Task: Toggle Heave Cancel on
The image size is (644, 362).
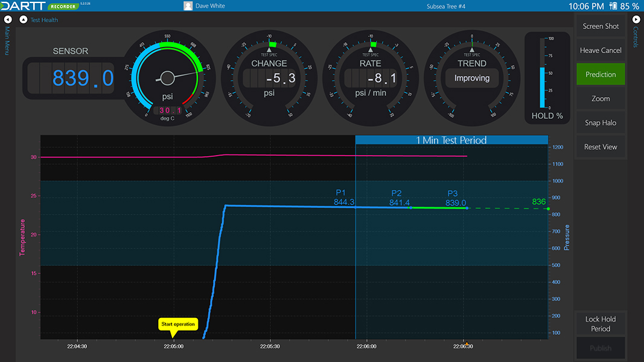Action: (601, 50)
